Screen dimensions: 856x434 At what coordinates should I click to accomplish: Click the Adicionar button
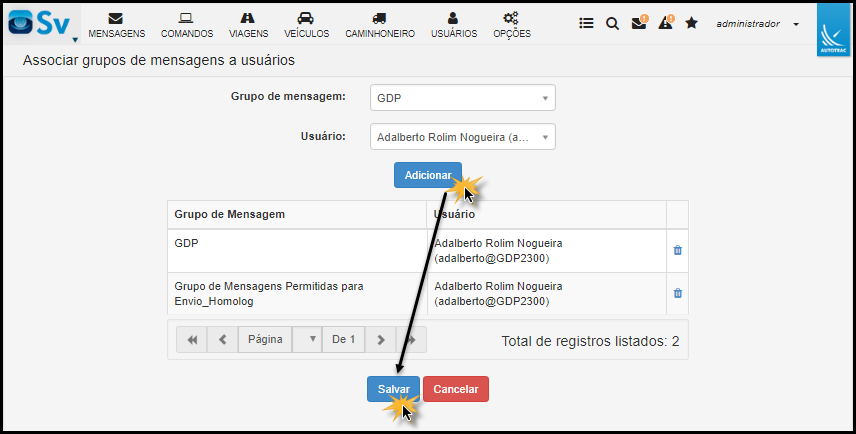tap(427, 175)
